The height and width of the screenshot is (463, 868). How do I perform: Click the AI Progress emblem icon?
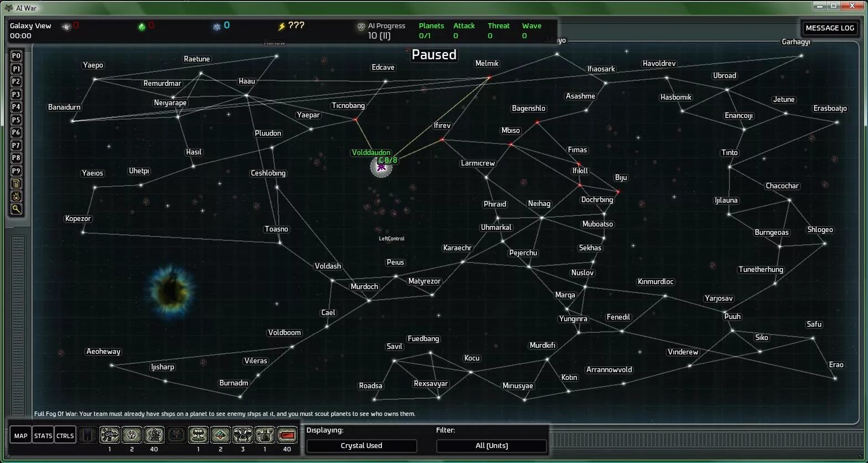coord(361,27)
